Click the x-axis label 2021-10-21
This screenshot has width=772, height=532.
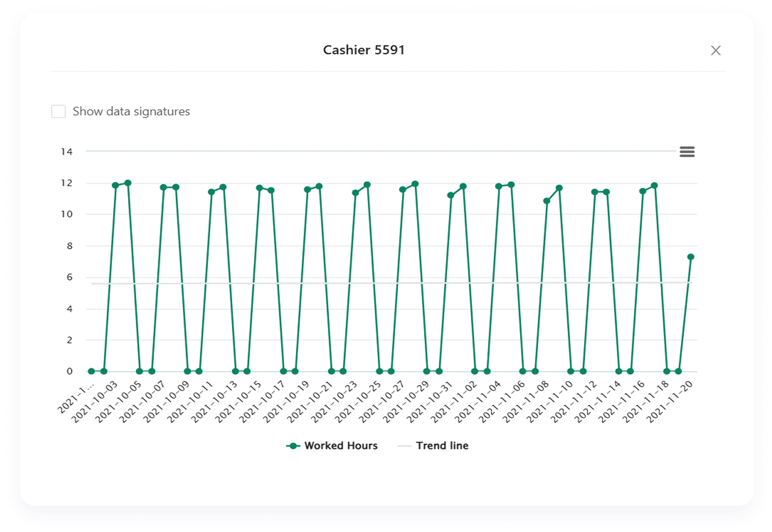click(x=311, y=402)
